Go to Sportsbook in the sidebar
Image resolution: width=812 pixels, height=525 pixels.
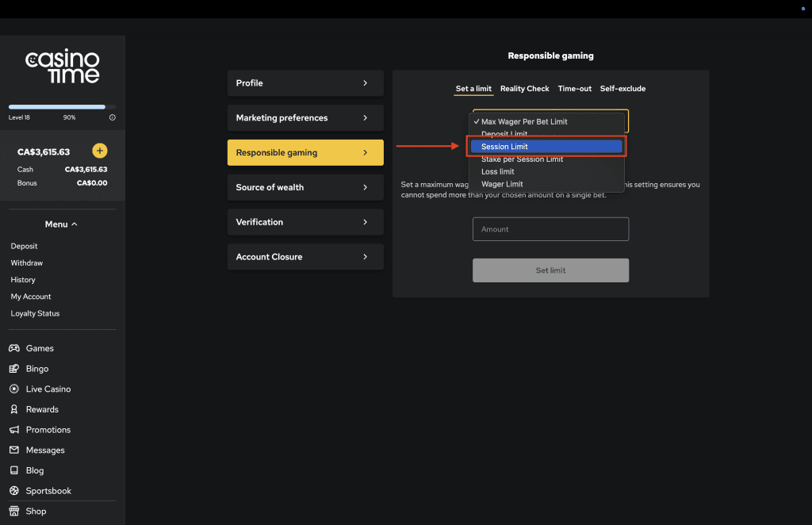click(x=48, y=491)
